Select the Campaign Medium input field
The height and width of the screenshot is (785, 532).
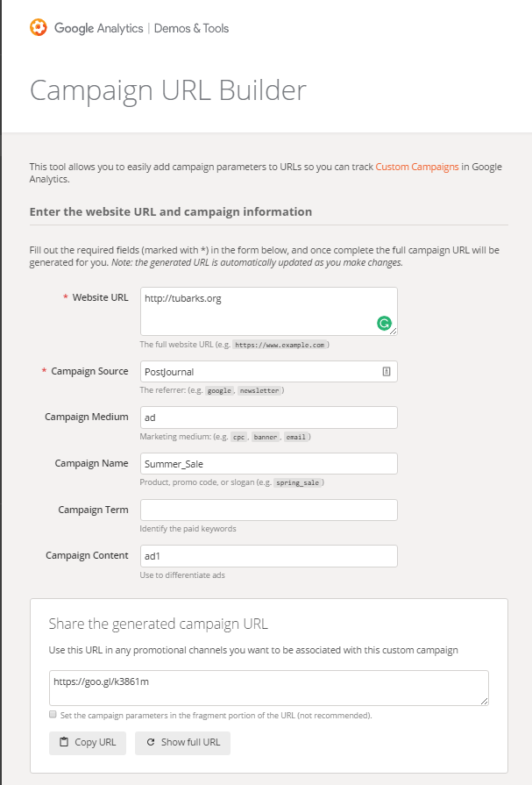[x=268, y=417]
